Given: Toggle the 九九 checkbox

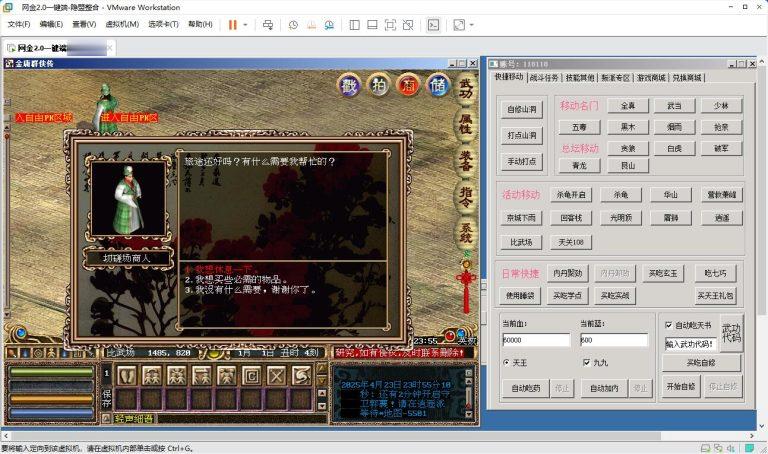Looking at the screenshot, I should [587, 362].
